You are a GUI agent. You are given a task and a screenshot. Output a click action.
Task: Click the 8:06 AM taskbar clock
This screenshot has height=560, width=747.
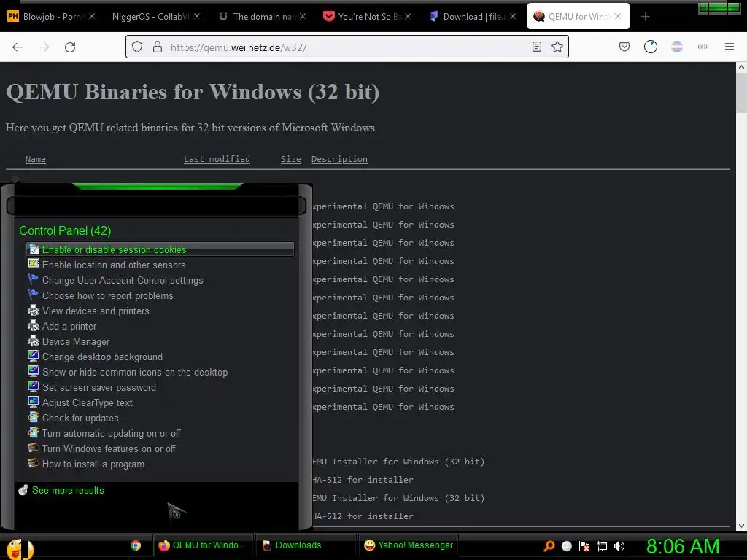pos(683,547)
